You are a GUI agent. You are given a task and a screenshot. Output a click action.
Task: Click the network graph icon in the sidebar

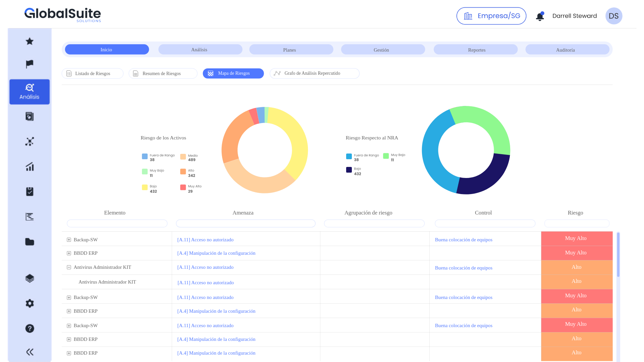[30, 141]
